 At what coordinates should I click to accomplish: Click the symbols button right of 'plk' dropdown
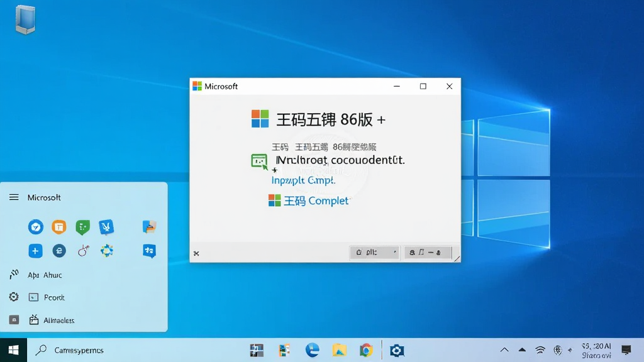point(428,253)
